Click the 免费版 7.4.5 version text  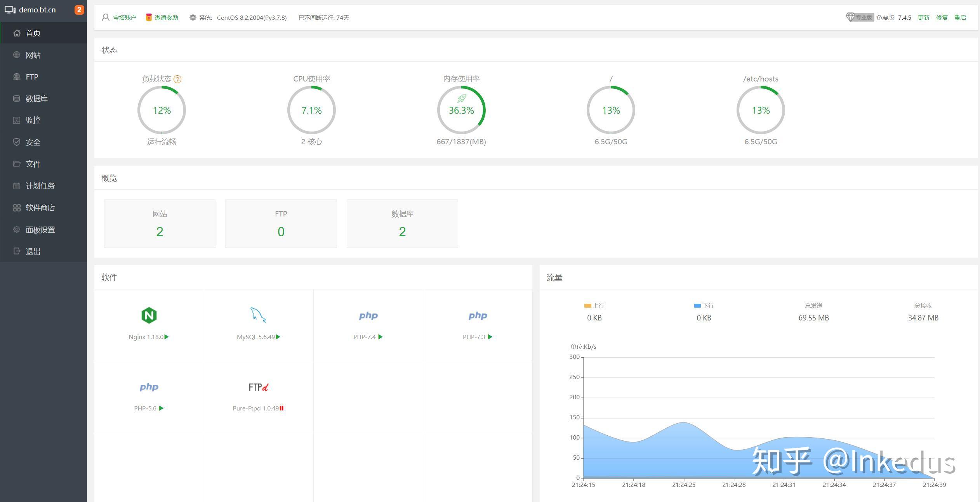pos(894,17)
